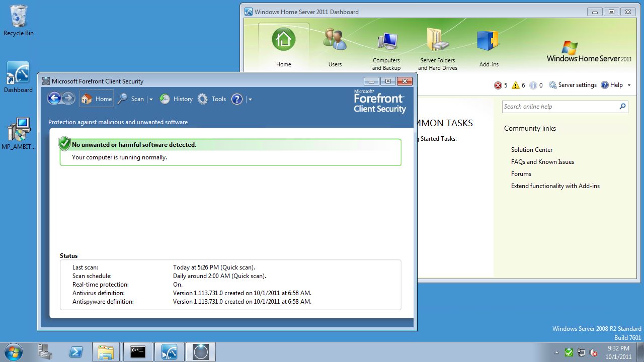
Task: Click the green shield status icon
Action: [x=64, y=143]
